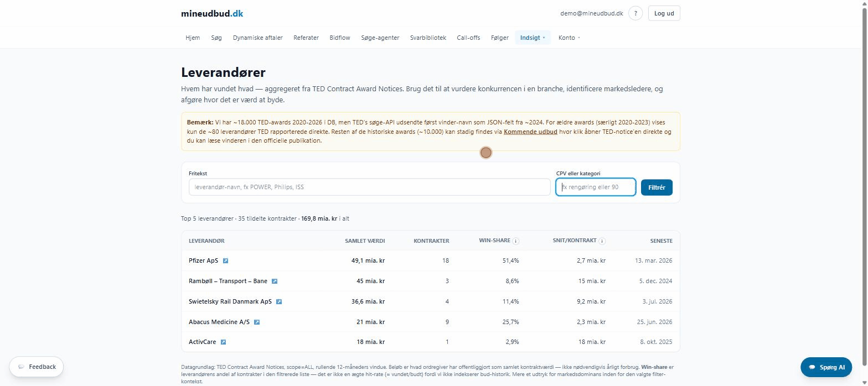Open external link icon beside Abacus Medicine A/S

pos(257,322)
